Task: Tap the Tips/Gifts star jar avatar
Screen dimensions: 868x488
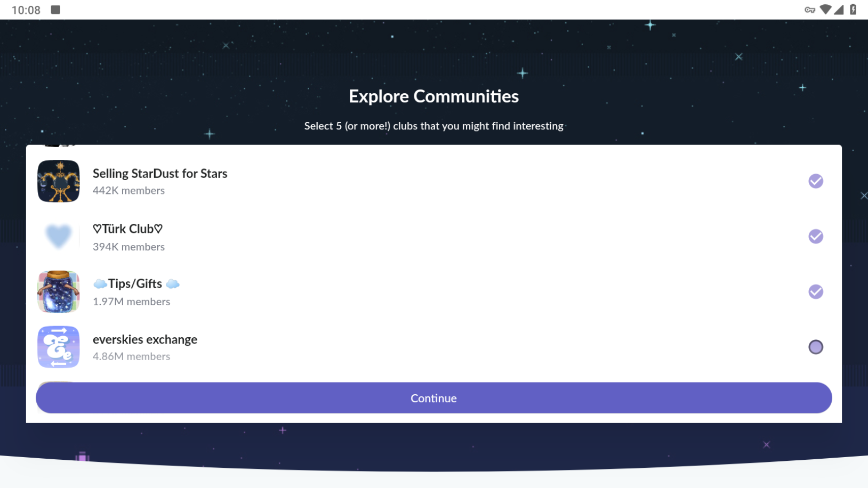Action: click(x=59, y=292)
